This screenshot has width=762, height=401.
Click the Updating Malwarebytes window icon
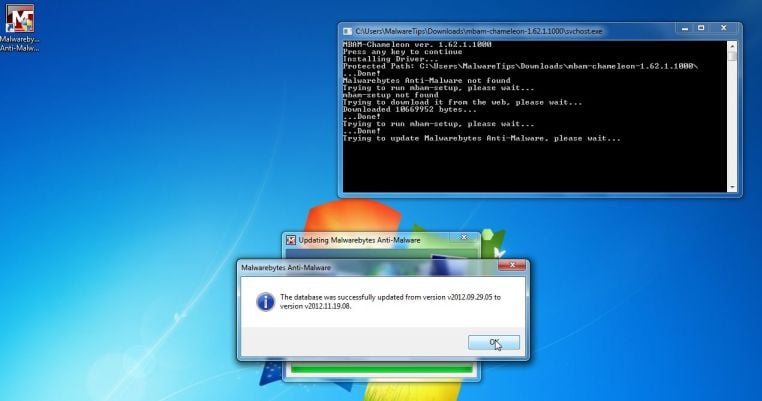click(291, 240)
